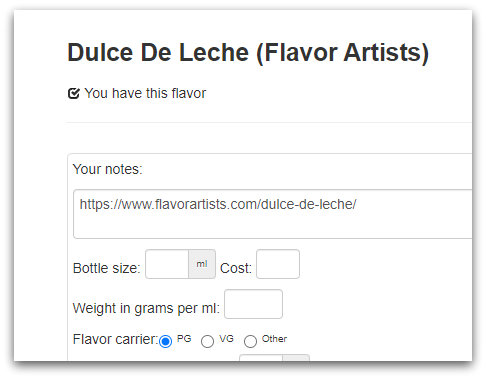Choose the Other flavor carrier radio button

(x=250, y=341)
